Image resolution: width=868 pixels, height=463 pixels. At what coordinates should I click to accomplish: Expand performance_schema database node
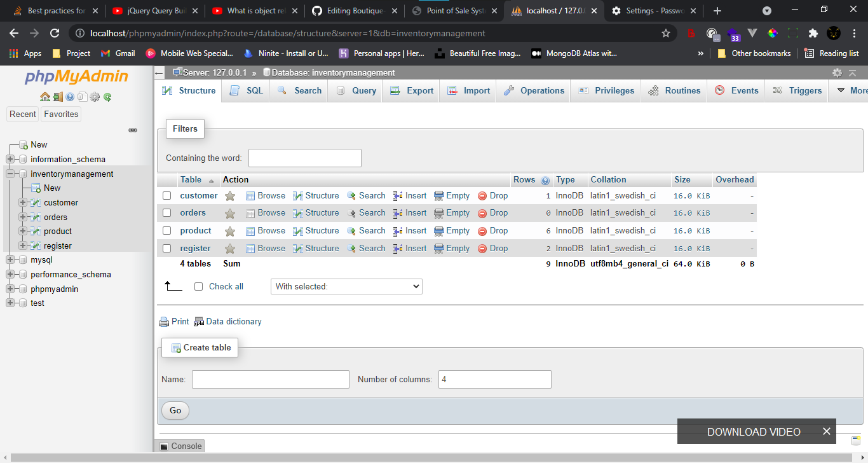(x=10, y=274)
